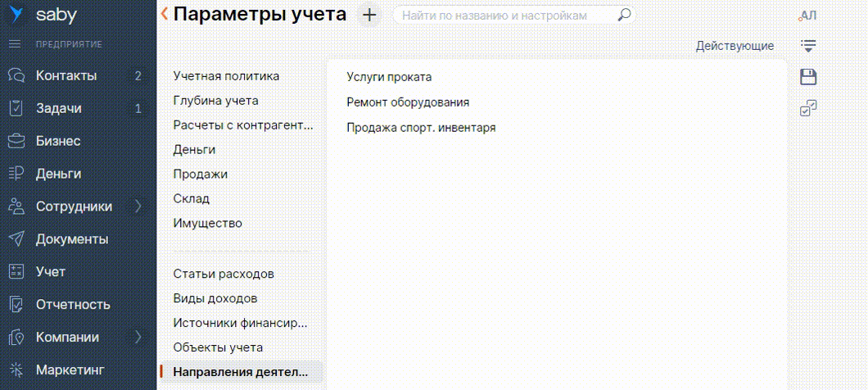Expand the Компании submenu arrow
The width and height of the screenshot is (868, 390).
138,337
